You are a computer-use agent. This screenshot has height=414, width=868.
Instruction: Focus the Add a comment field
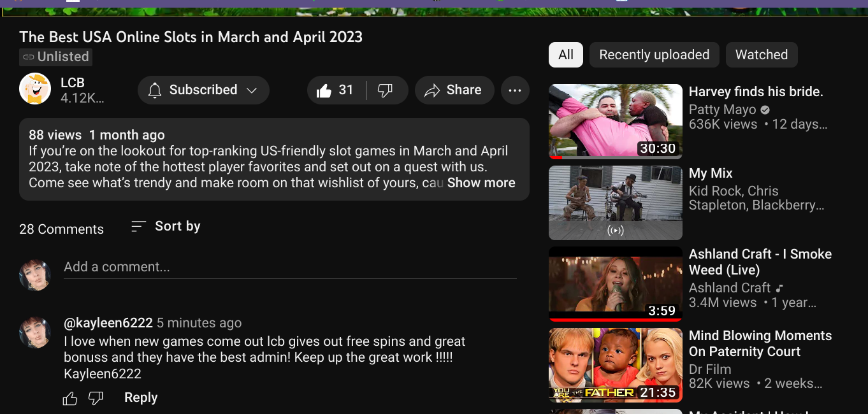(x=290, y=267)
